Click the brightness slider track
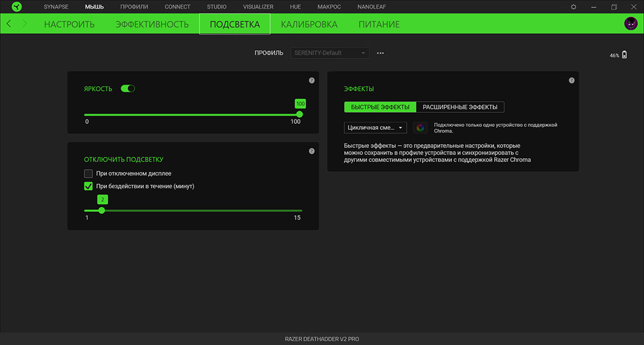Image resolution: width=644 pixels, height=345 pixels. click(192, 115)
